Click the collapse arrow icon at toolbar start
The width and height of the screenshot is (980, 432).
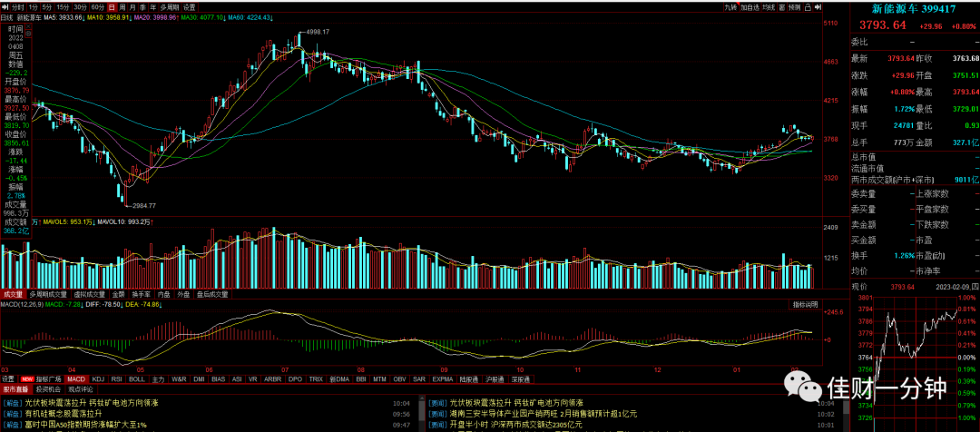click(x=5, y=7)
